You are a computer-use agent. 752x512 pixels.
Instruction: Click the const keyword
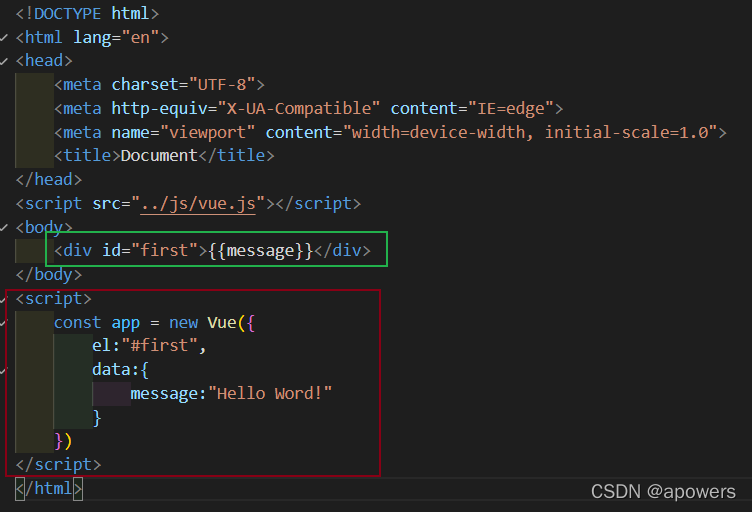click(x=77, y=323)
